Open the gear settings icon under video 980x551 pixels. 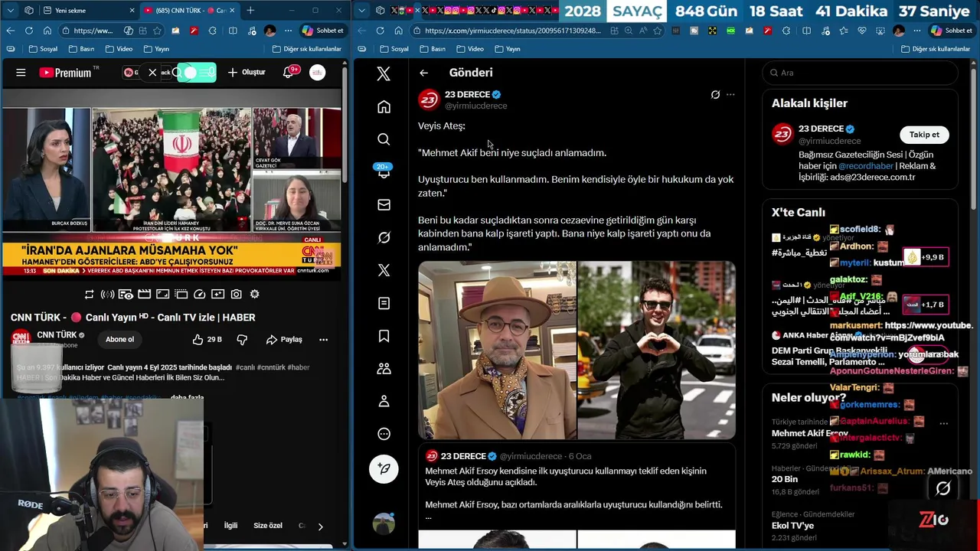click(x=255, y=295)
